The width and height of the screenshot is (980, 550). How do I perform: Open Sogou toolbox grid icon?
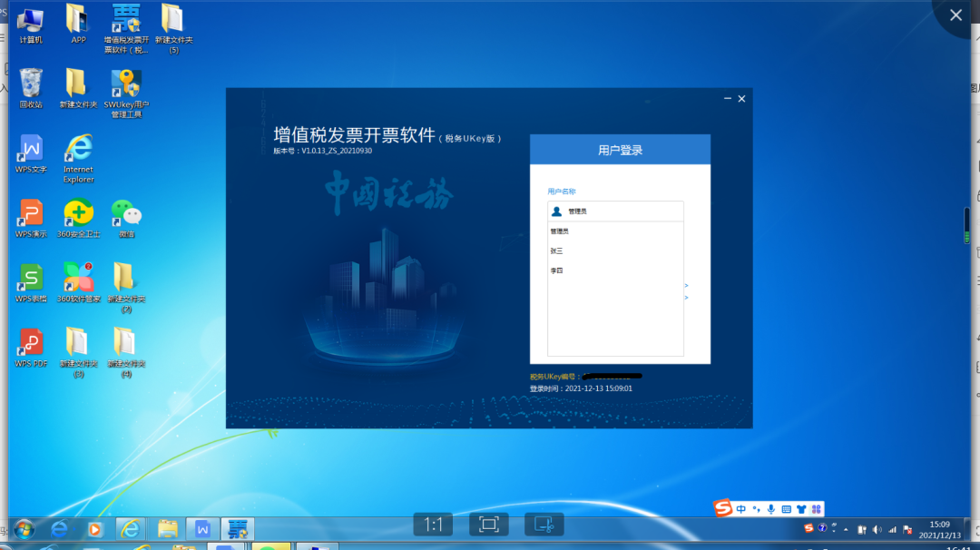(817, 509)
